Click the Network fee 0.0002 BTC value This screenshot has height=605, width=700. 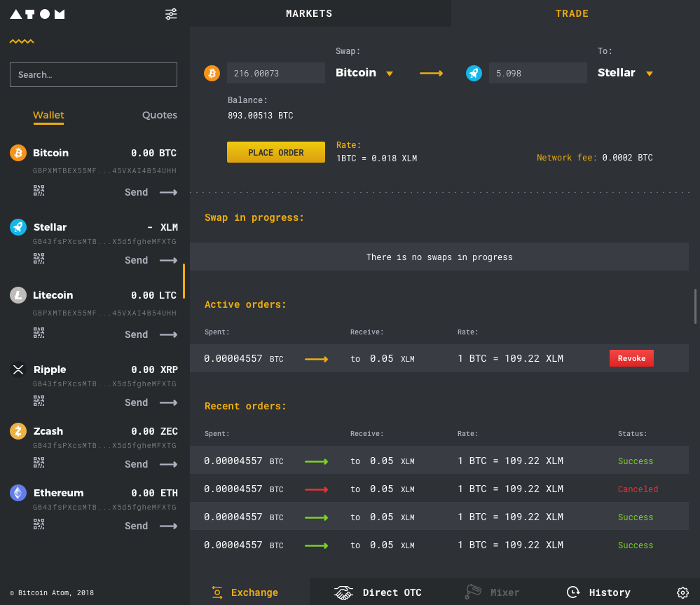pyautogui.click(x=627, y=158)
